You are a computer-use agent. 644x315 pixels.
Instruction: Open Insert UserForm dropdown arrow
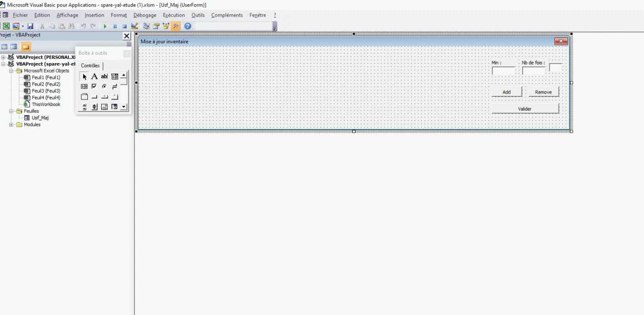pos(23,26)
